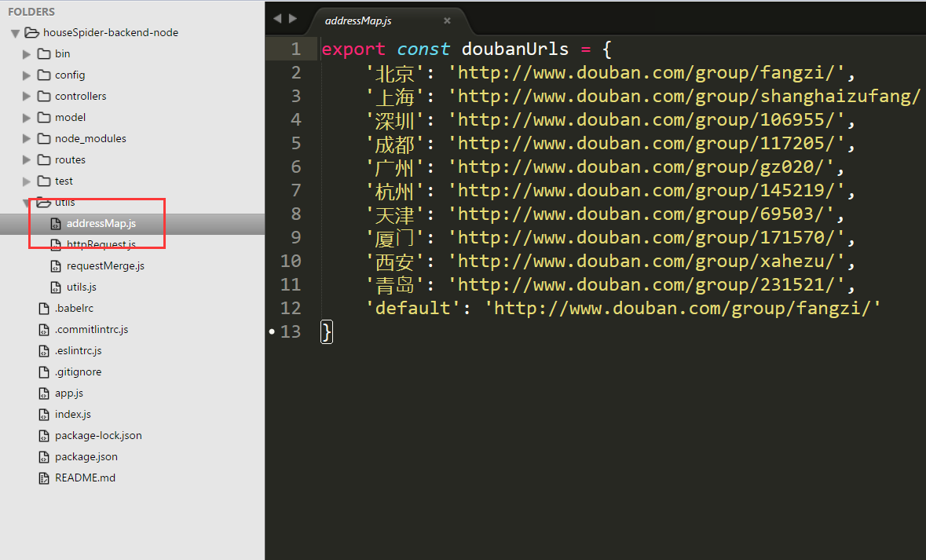Click the routes folder icon

44,160
